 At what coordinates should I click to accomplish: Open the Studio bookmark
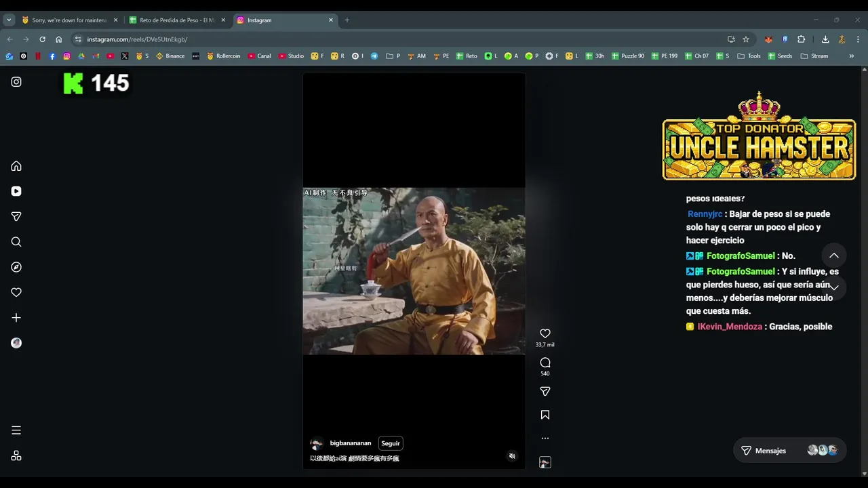[x=292, y=56]
